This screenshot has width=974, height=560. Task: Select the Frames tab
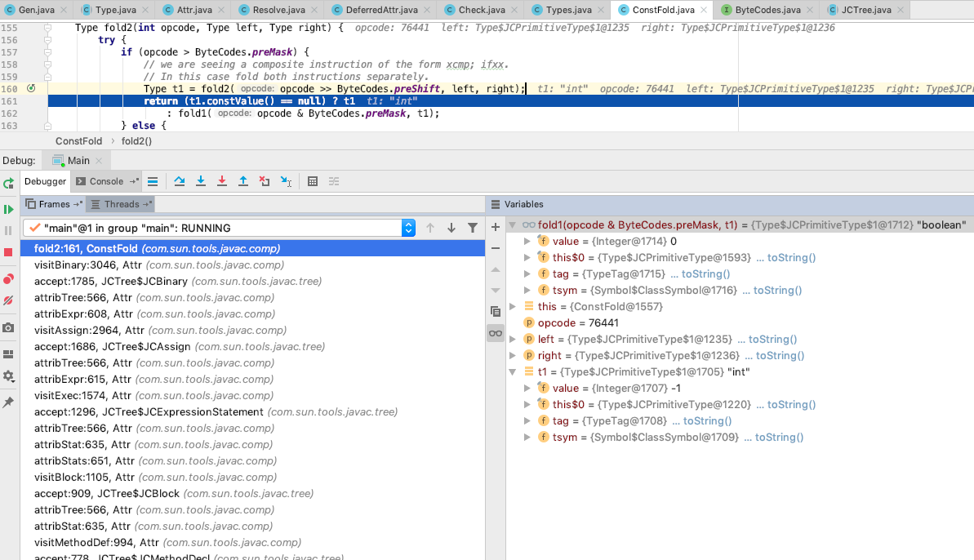(54, 204)
